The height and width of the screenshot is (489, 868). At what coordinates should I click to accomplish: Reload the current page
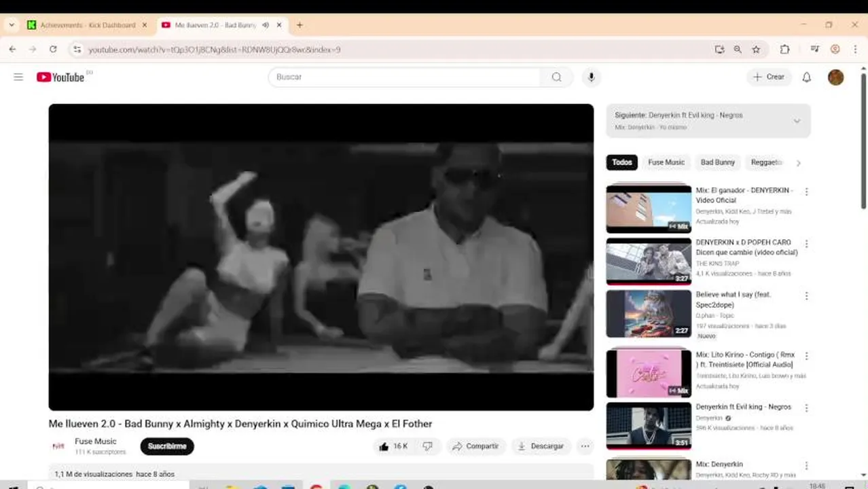53,49
